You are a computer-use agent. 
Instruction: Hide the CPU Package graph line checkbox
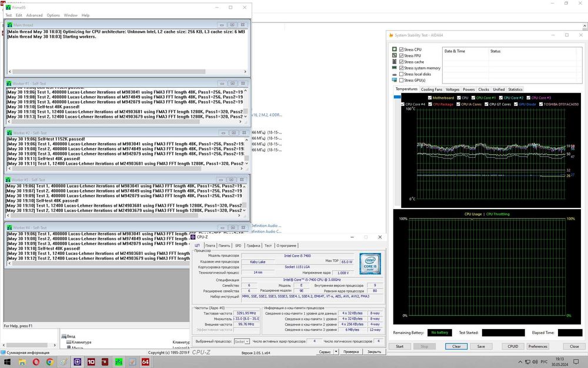(430, 104)
